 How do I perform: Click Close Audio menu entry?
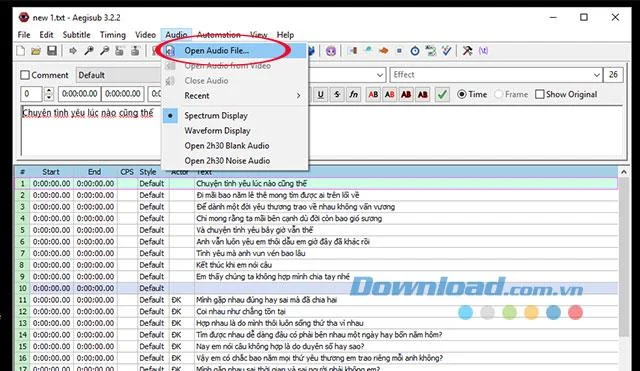tap(206, 81)
